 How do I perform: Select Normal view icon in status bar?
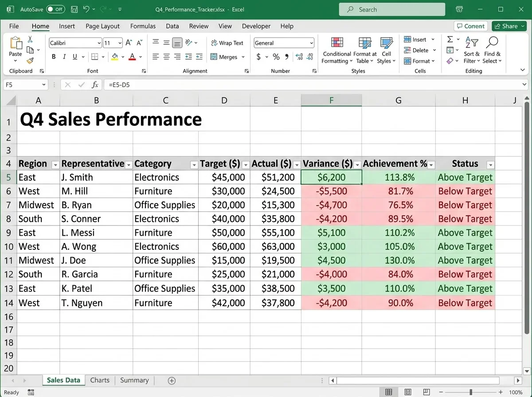tap(389, 392)
